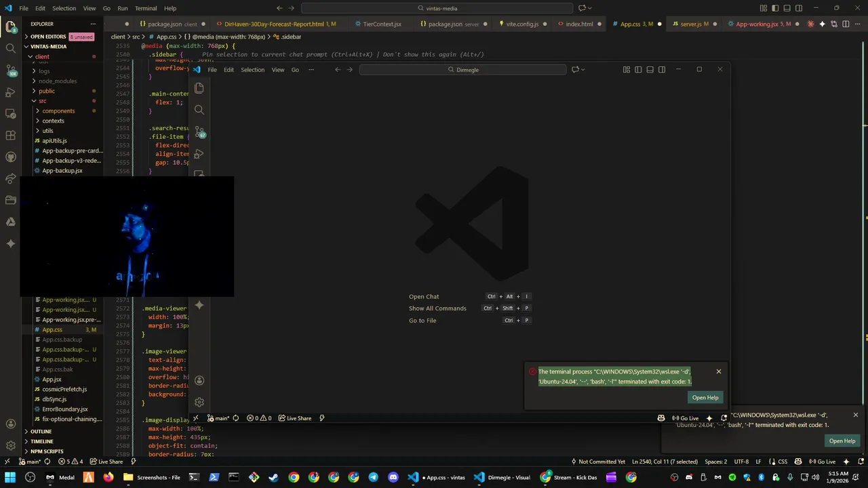Click the sparkle AI icon in vintas-media tab bar

tap(823, 24)
